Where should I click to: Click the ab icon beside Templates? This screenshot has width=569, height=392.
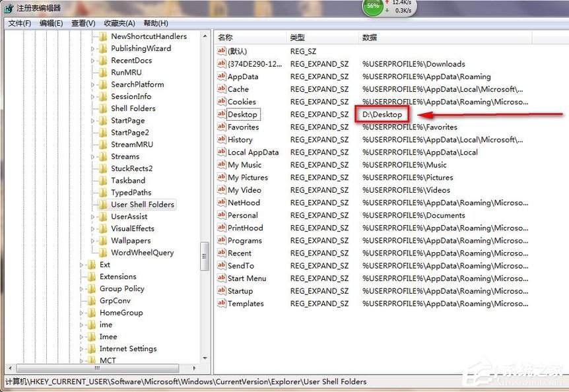[x=221, y=304]
